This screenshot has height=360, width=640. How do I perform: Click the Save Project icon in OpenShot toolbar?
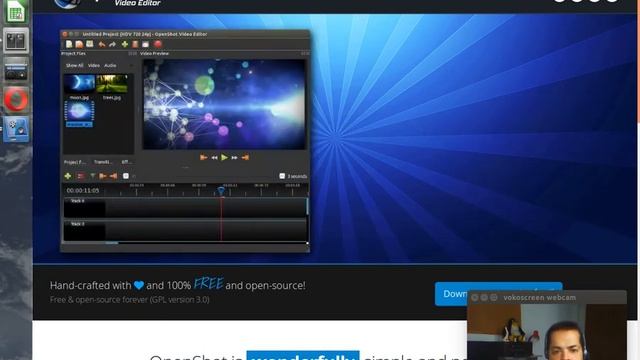pyautogui.click(x=90, y=44)
